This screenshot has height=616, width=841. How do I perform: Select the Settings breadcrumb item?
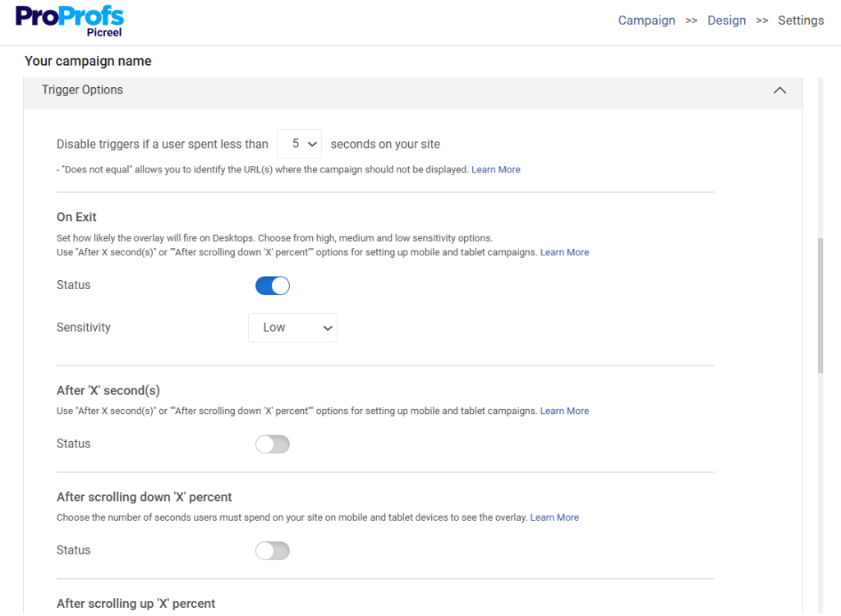pos(801,20)
